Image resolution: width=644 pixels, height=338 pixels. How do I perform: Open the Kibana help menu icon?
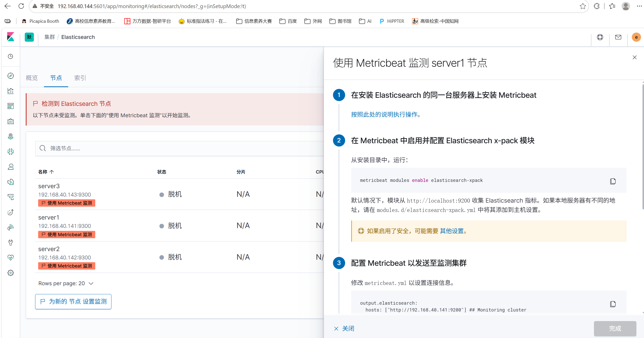point(600,37)
